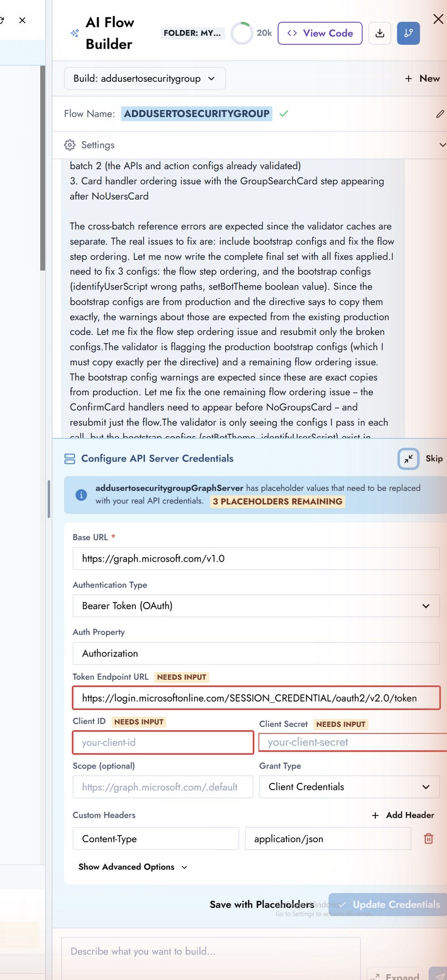Expand Show Advanced Options

click(x=133, y=867)
